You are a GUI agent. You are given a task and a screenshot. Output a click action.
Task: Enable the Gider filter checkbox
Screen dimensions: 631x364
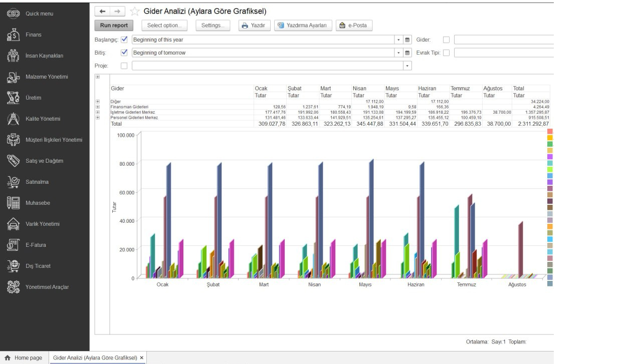(x=446, y=40)
